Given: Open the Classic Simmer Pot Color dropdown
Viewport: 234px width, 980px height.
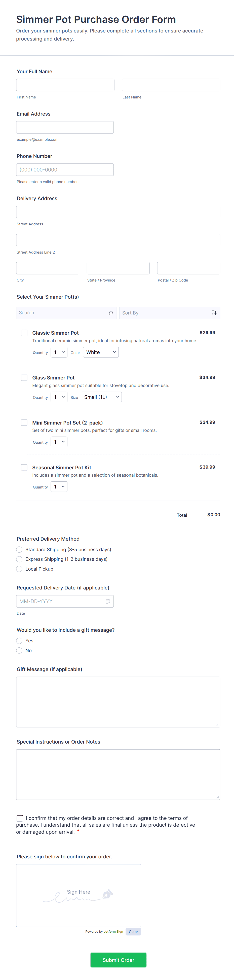Looking at the screenshot, I should pyautogui.click(x=101, y=352).
